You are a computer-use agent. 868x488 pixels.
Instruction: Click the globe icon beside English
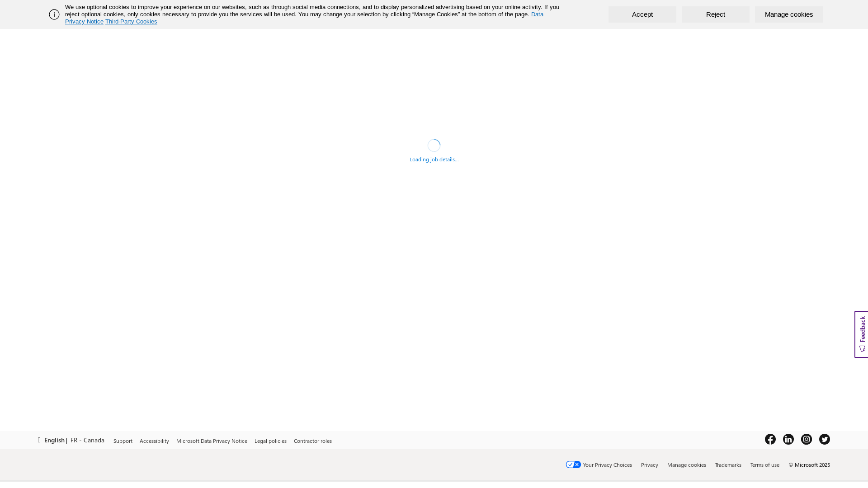[39, 440]
